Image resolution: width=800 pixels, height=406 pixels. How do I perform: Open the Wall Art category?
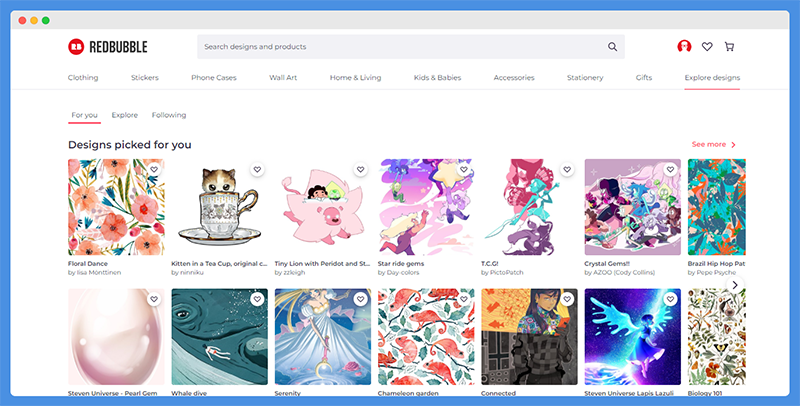click(283, 78)
